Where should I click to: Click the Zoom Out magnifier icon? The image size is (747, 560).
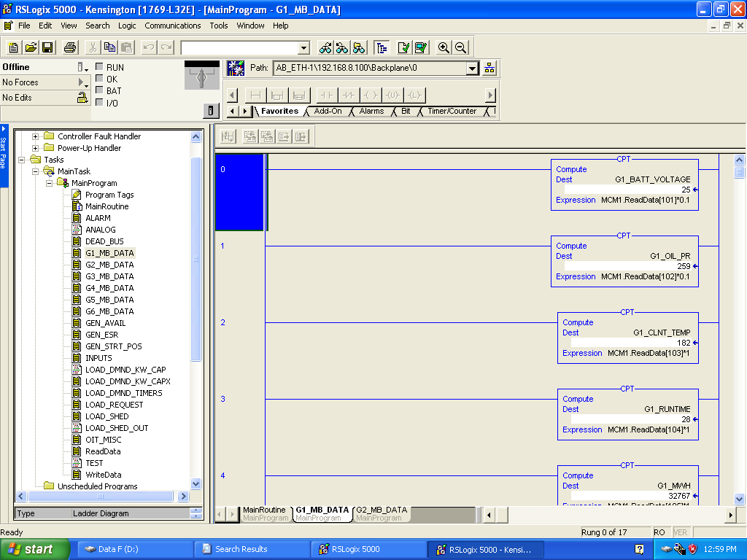460,47
